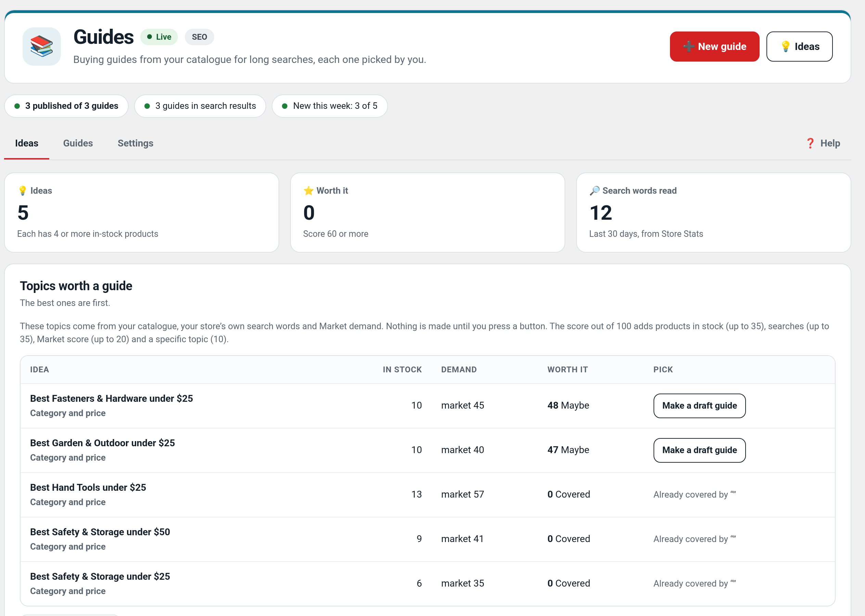Click the lightbulb icon on the Ideas card

coord(22,190)
